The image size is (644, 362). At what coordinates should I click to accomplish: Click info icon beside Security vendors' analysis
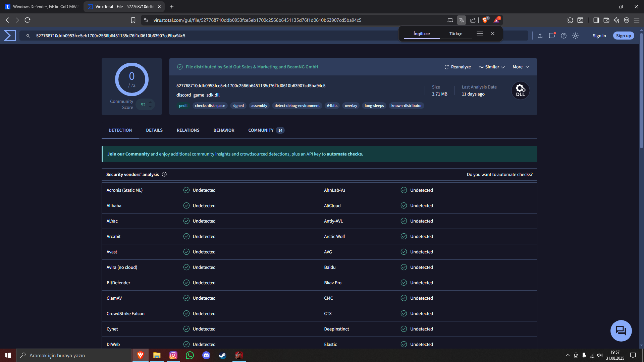coord(164,174)
